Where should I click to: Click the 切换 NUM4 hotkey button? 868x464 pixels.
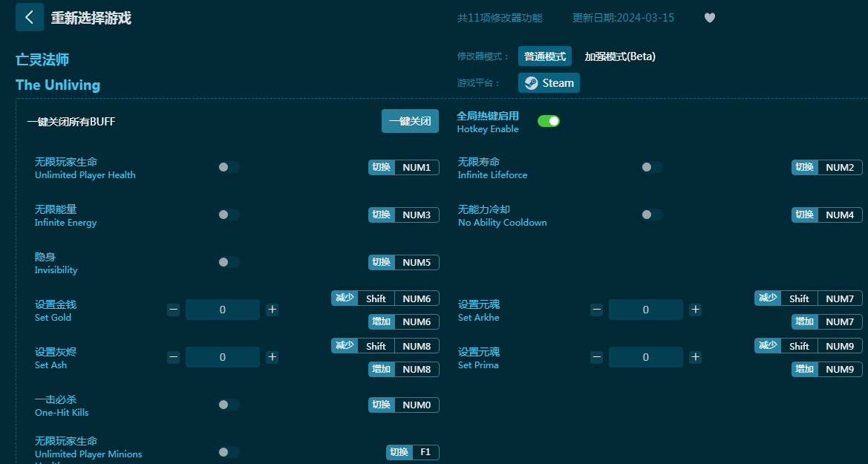(827, 215)
